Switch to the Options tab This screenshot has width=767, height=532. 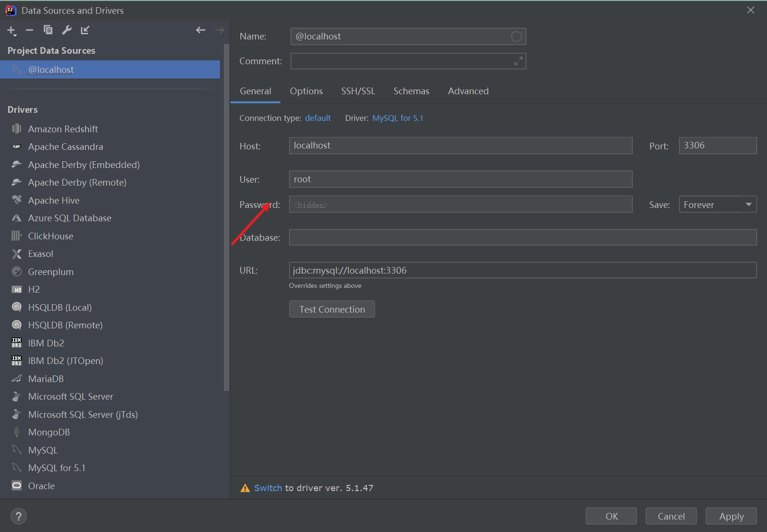pos(306,91)
